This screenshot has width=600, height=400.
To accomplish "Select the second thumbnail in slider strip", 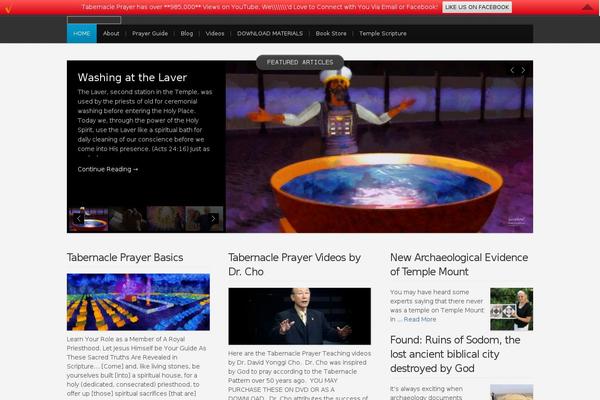I will pyautogui.click(x=127, y=219).
